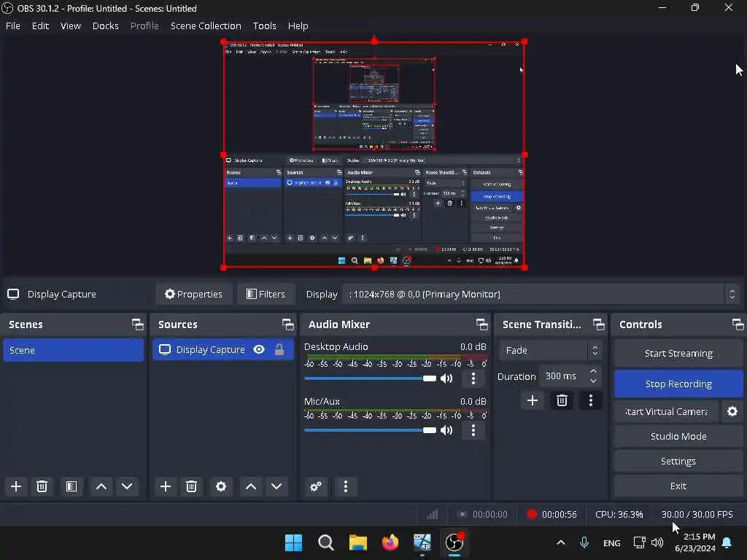Open the Display monitor dropdown

(541, 295)
